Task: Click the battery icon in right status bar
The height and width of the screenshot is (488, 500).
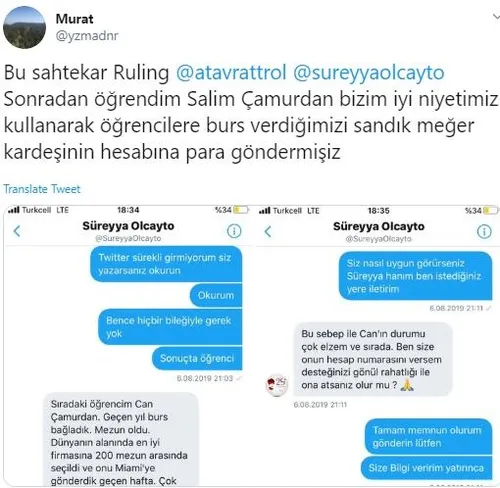Action: [490, 211]
